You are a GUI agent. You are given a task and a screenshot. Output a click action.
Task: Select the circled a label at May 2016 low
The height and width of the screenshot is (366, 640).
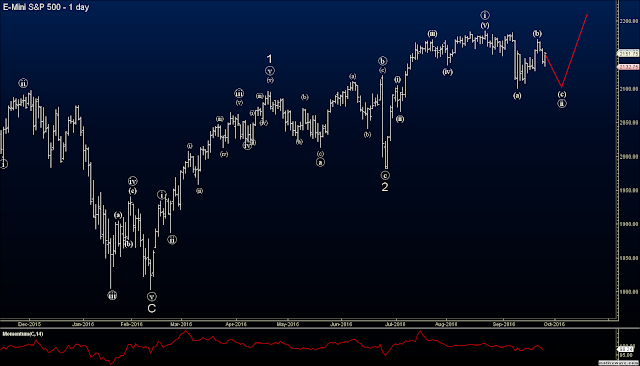tap(320, 162)
